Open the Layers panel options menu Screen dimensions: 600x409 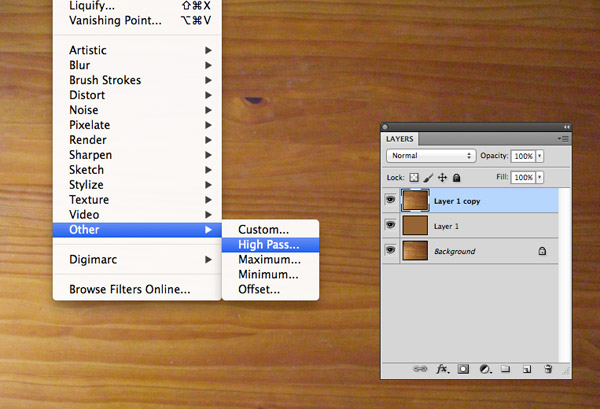point(564,139)
